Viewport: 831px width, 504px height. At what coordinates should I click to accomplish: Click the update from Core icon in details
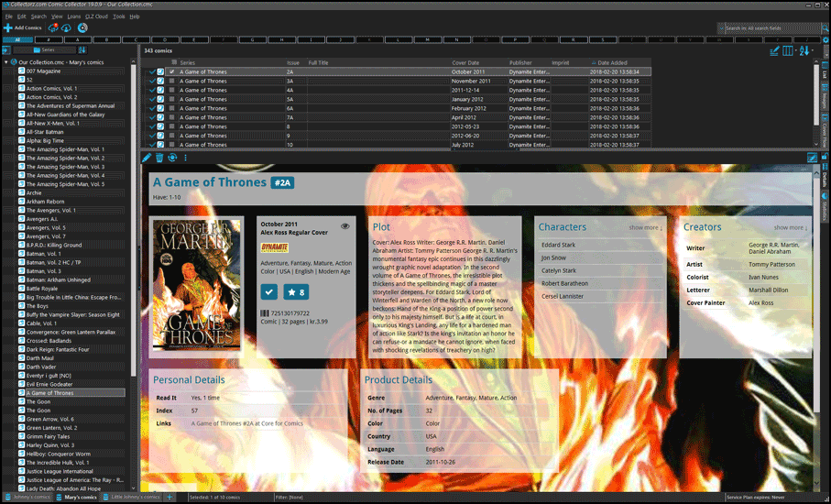coord(172,158)
